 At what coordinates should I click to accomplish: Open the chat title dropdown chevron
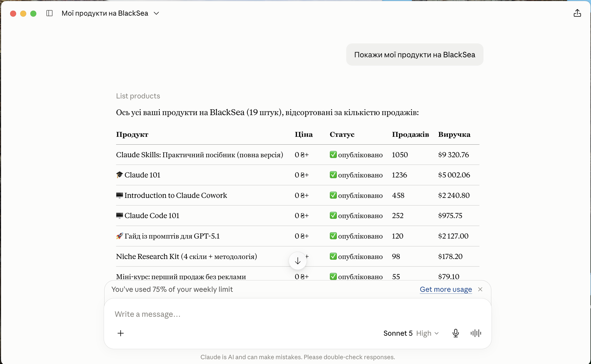[x=156, y=13]
